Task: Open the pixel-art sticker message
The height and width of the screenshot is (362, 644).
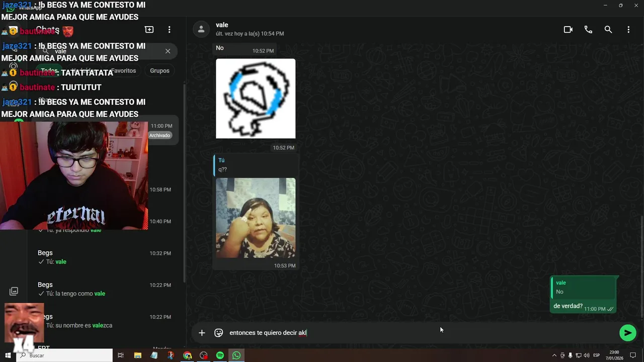Action: tap(256, 99)
